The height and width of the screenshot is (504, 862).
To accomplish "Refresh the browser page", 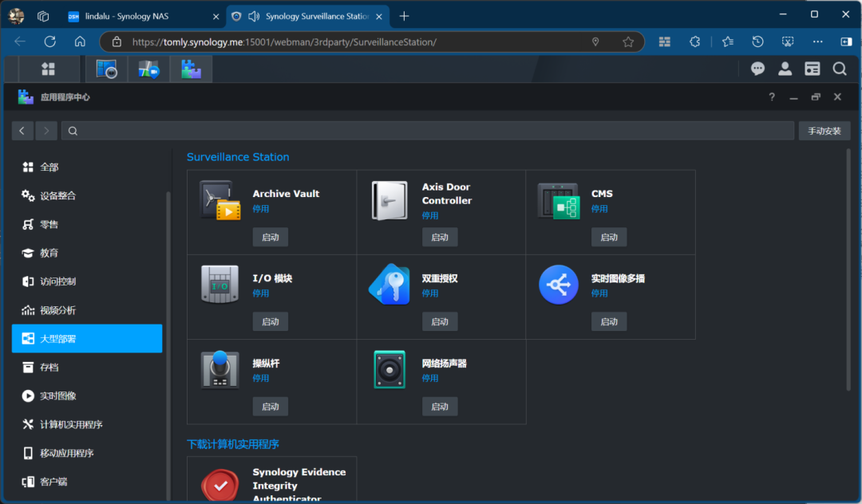I will [x=50, y=41].
